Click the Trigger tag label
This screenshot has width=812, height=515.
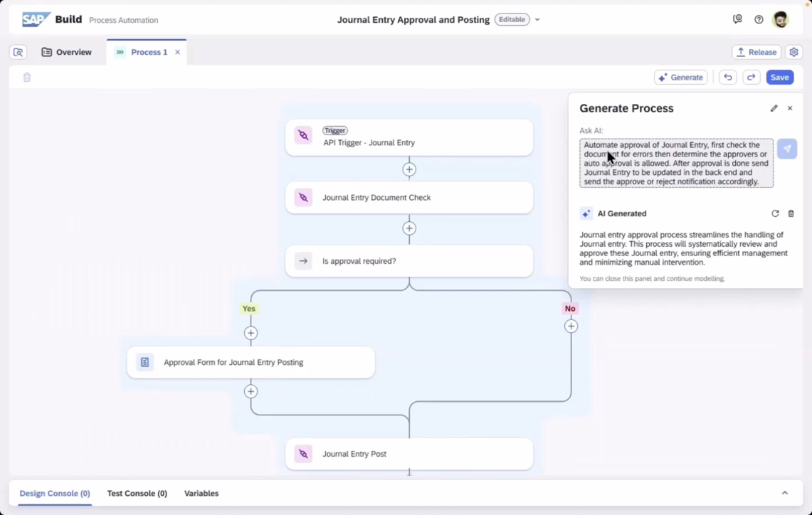[335, 130]
